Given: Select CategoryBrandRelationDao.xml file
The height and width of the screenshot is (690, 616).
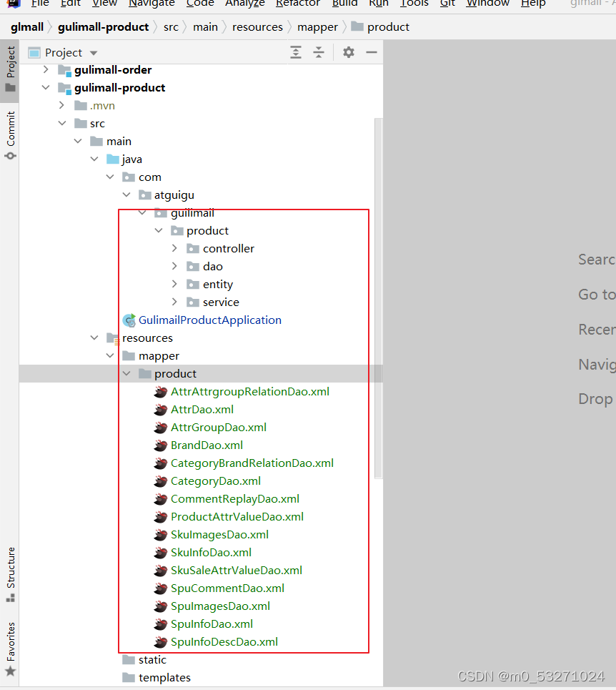Looking at the screenshot, I should coord(252,463).
